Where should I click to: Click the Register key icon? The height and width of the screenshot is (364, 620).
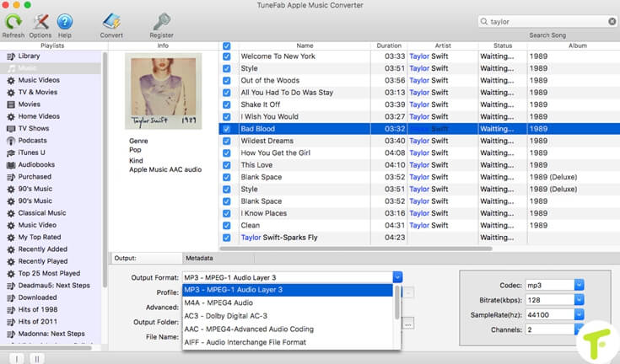pyautogui.click(x=161, y=21)
